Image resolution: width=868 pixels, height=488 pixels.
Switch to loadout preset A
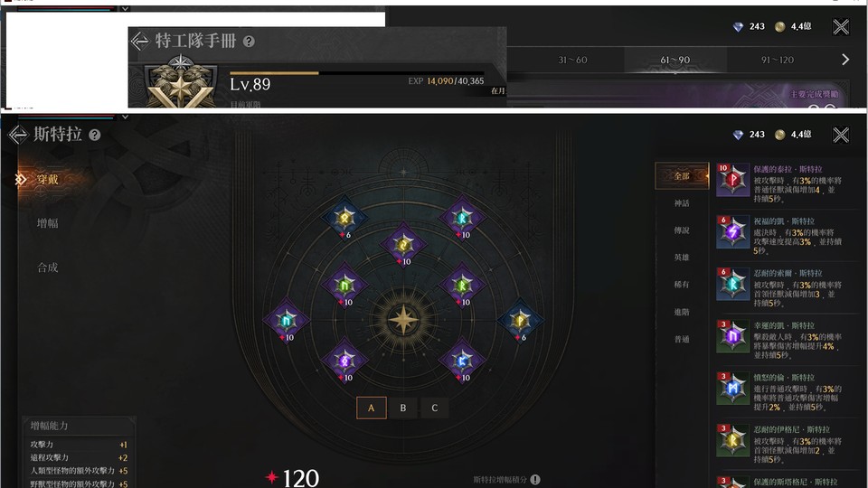[x=371, y=408]
